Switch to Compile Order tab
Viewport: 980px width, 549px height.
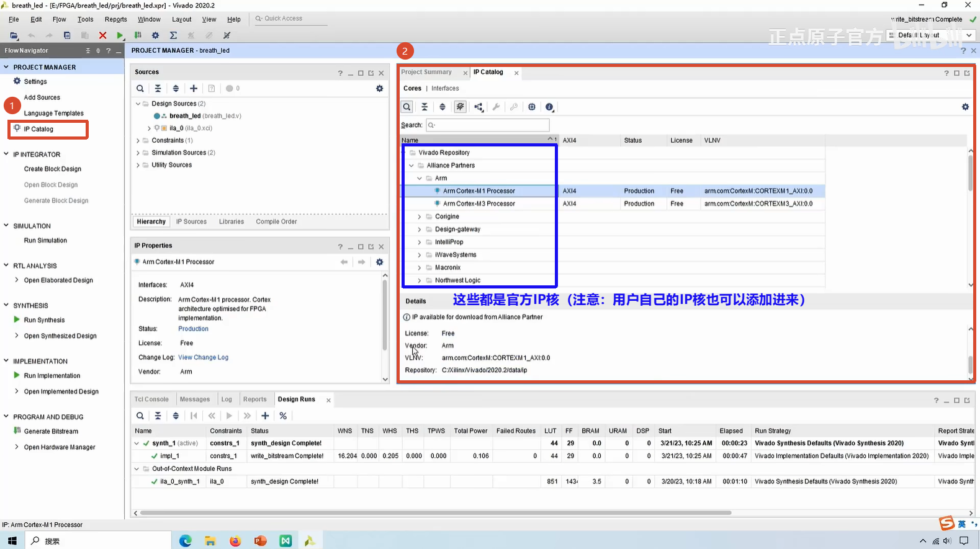click(x=276, y=221)
